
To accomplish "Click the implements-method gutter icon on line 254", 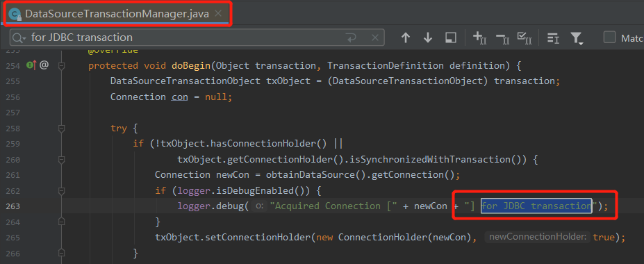I will [32, 65].
